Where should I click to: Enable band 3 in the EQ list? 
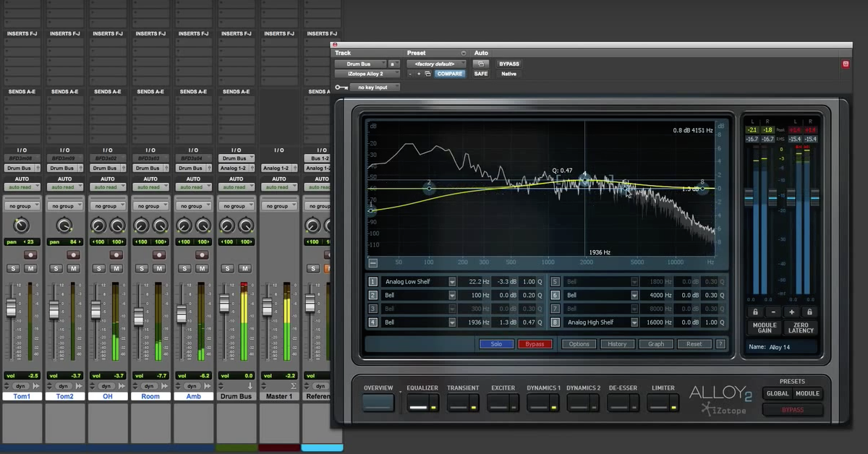tap(373, 309)
